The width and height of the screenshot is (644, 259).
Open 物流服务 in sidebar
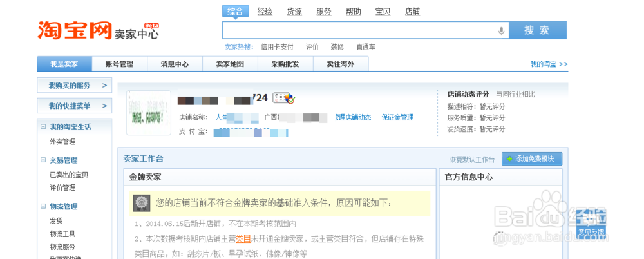point(63,247)
